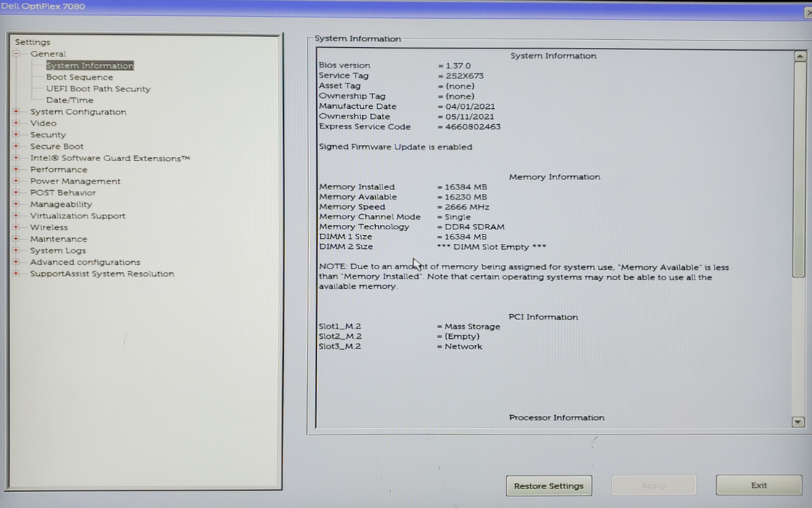812x508 pixels.
Task: Click the vertical scrollbar thumb
Action: click(800, 170)
